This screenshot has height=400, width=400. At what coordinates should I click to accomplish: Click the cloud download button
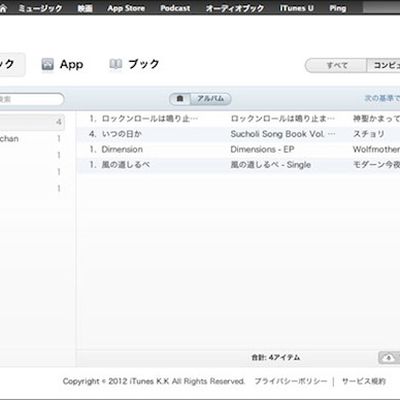tap(389, 358)
